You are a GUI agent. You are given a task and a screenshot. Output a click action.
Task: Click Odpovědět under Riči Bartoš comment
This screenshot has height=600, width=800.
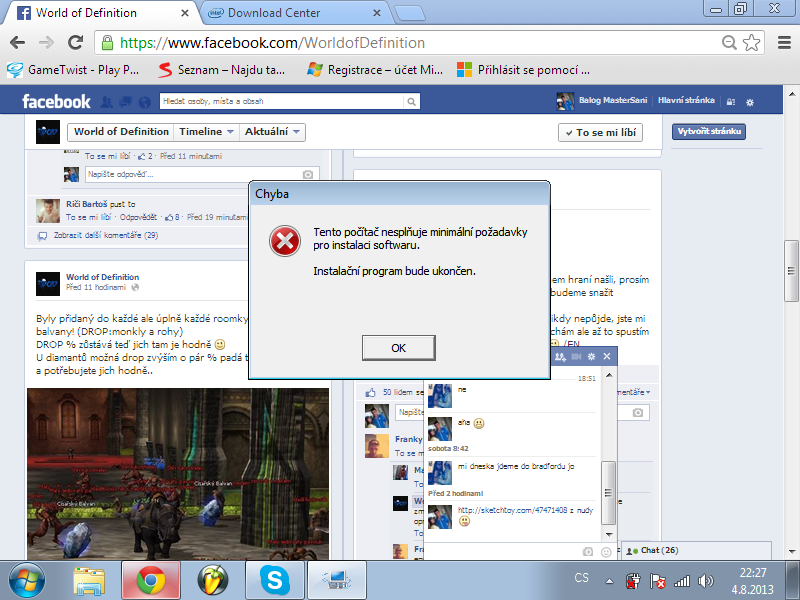point(138,217)
